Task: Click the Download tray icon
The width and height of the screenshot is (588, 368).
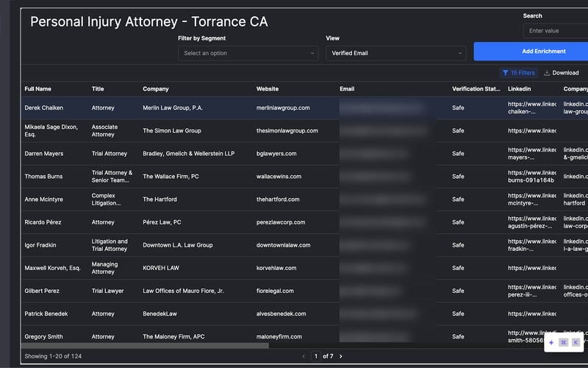Action: pyautogui.click(x=547, y=73)
